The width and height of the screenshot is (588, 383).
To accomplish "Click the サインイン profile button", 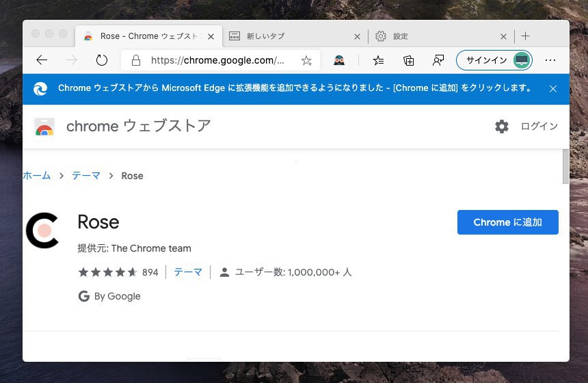I will point(494,60).
